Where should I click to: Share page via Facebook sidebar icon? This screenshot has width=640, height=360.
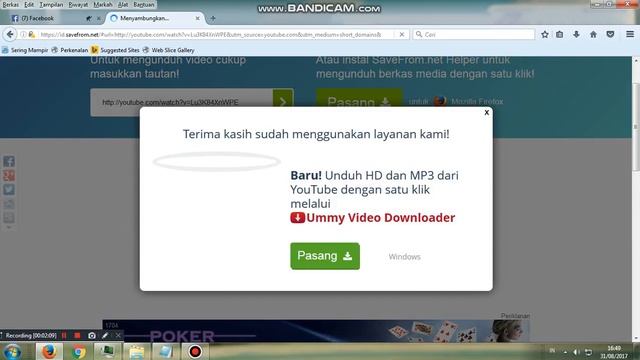coord(9,161)
